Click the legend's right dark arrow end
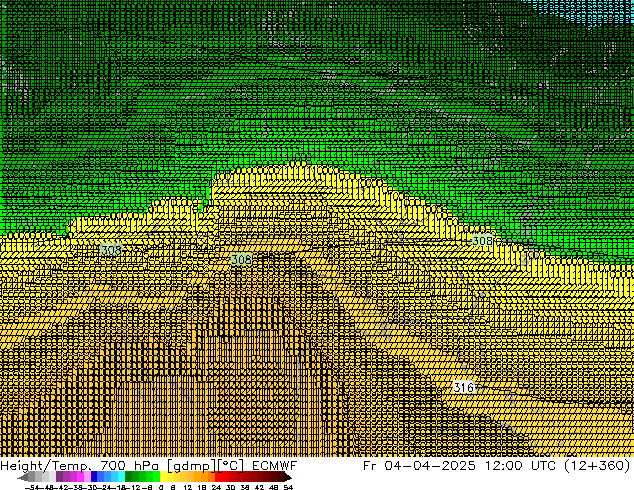Screen dimensions: 634x490 (x=287, y=477)
